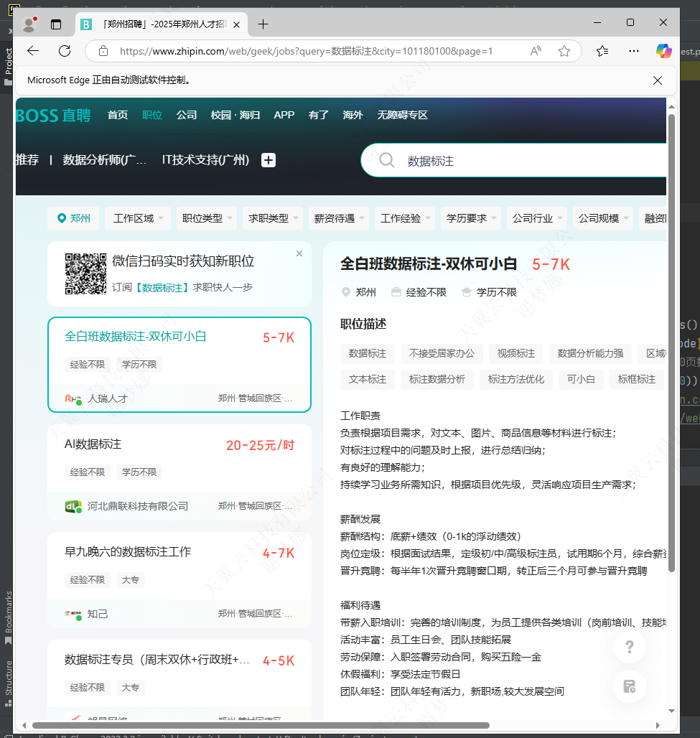
Task: Click the new tab plus button
Action: pyautogui.click(x=263, y=24)
